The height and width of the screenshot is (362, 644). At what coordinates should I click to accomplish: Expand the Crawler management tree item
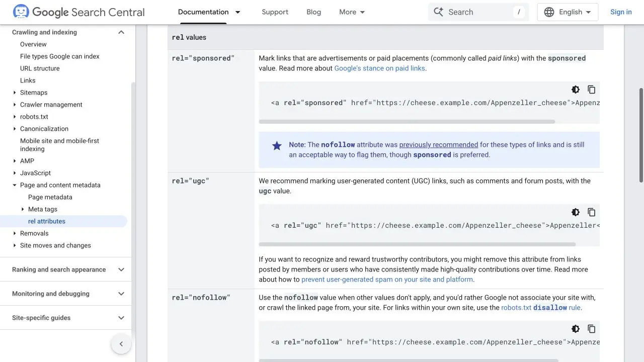tap(15, 105)
